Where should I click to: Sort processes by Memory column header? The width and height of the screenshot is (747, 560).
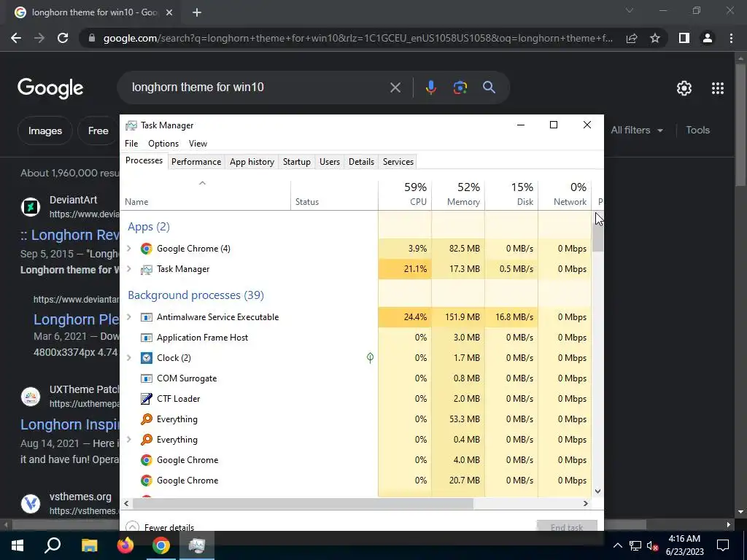pos(458,194)
